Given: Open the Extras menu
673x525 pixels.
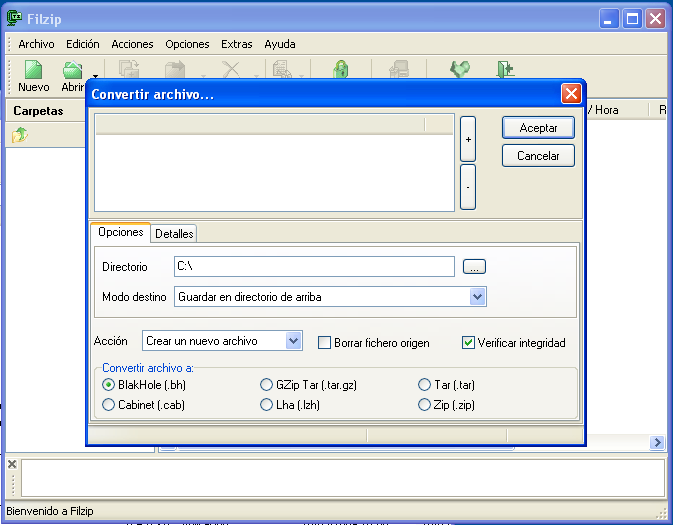Looking at the screenshot, I should (x=236, y=44).
